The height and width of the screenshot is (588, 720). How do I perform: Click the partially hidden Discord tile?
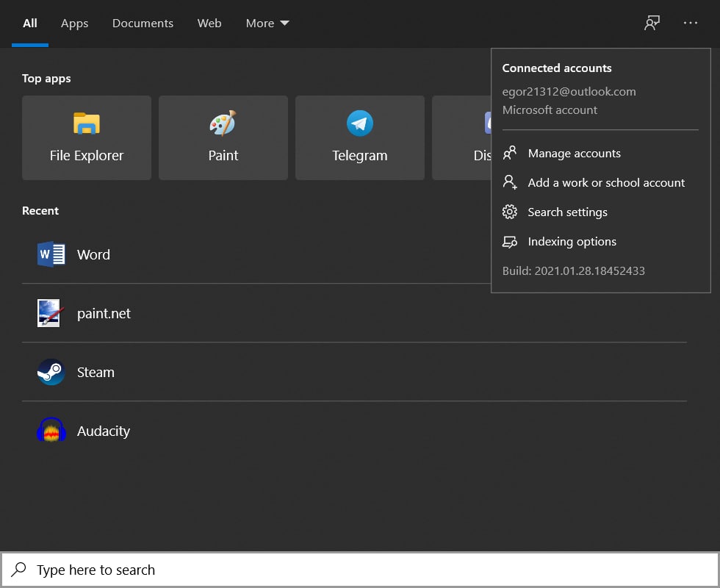click(461, 137)
